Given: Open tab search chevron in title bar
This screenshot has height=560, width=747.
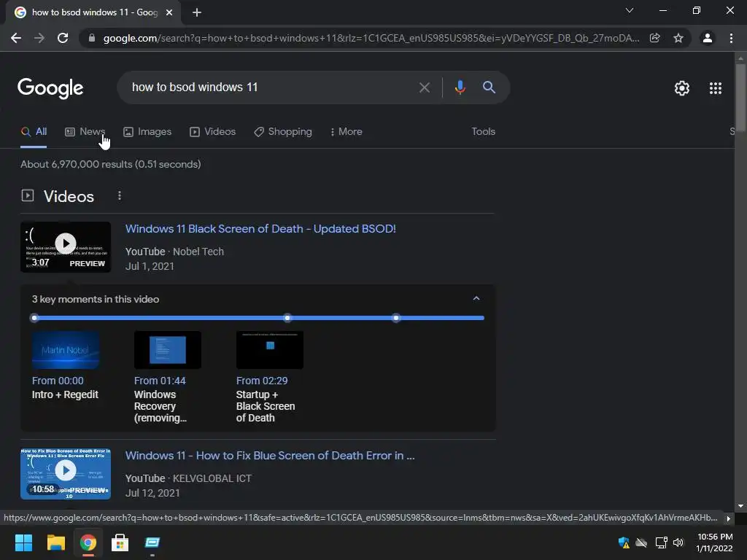Looking at the screenshot, I should [x=630, y=10].
